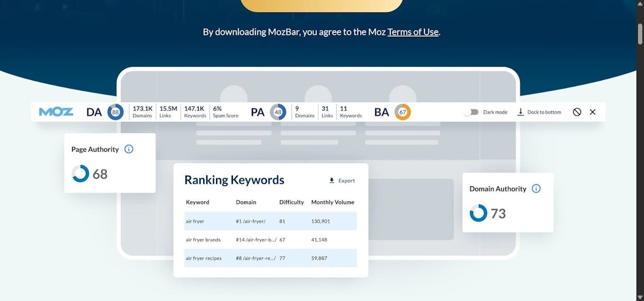The image size is (644, 301).
Task: Click the Keyword column header
Action: tap(198, 202)
